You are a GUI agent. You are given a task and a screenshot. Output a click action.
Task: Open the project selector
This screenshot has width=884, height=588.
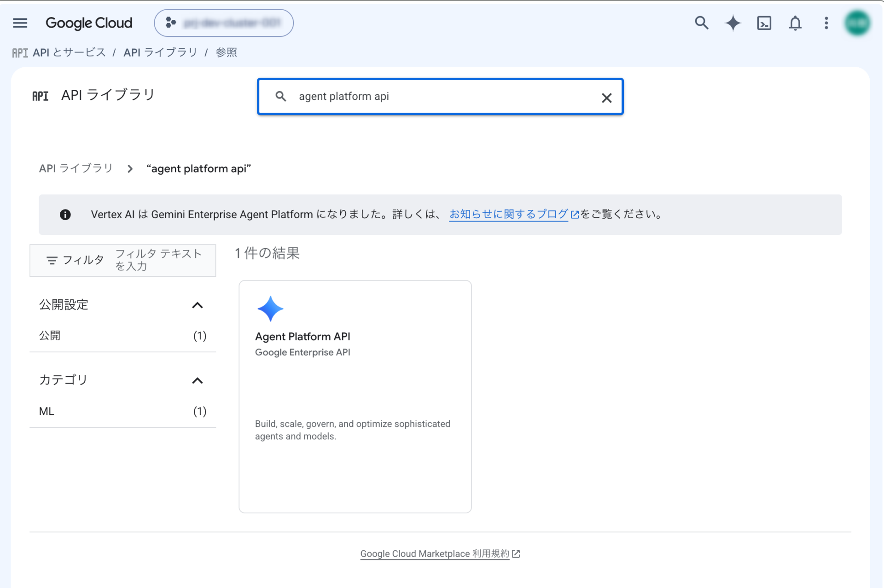pos(224,23)
